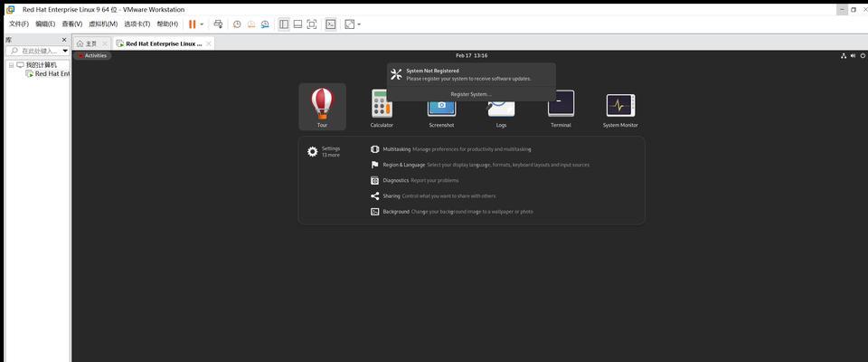Open Region & Language settings result
This screenshot has width=868, height=362.
pos(479,165)
